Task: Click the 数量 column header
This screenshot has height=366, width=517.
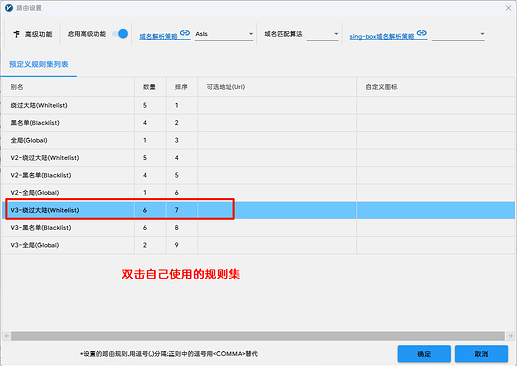Action: click(x=150, y=87)
